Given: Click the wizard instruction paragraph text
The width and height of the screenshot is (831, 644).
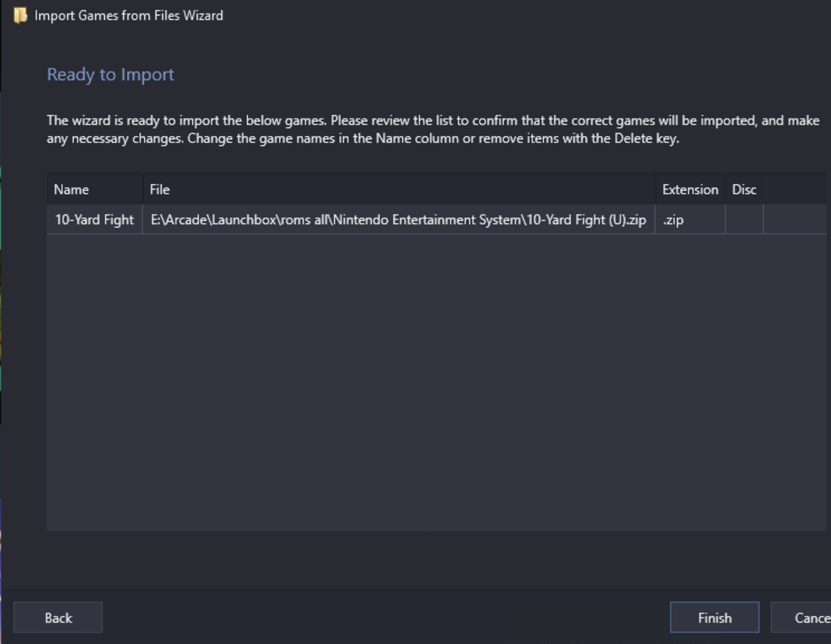Looking at the screenshot, I should 433,129.
